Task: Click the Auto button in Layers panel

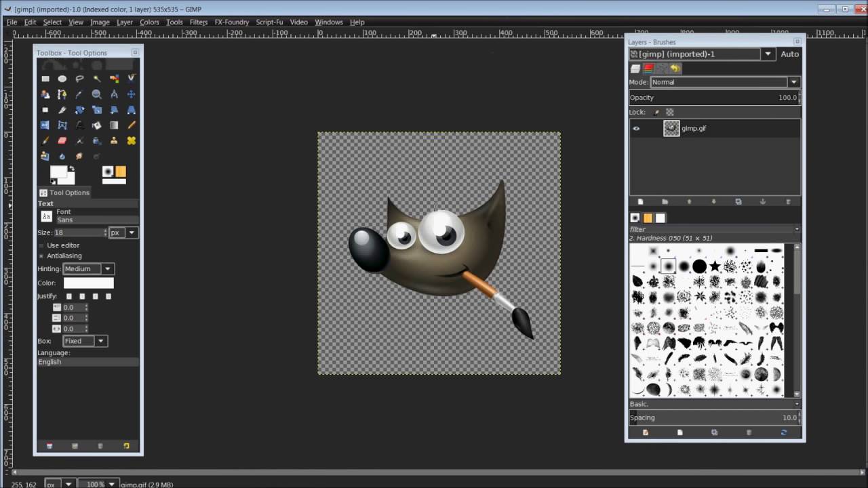Action: pyautogui.click(x=789, y=54)
